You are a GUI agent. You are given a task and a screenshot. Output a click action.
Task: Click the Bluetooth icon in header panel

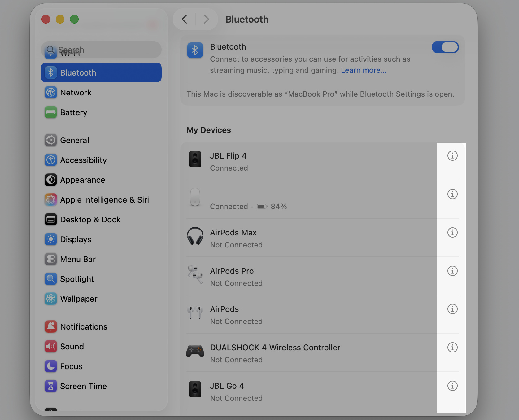point(195,50)
